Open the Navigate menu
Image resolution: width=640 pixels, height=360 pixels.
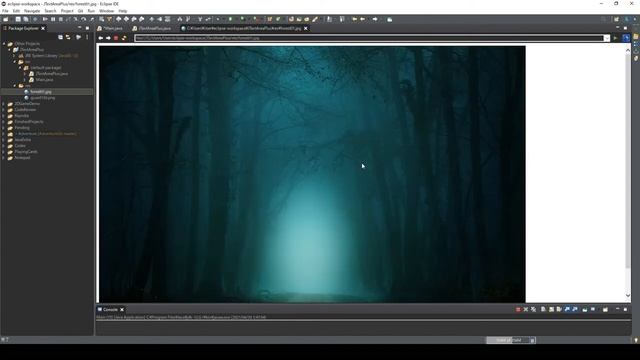click(32, 11)
